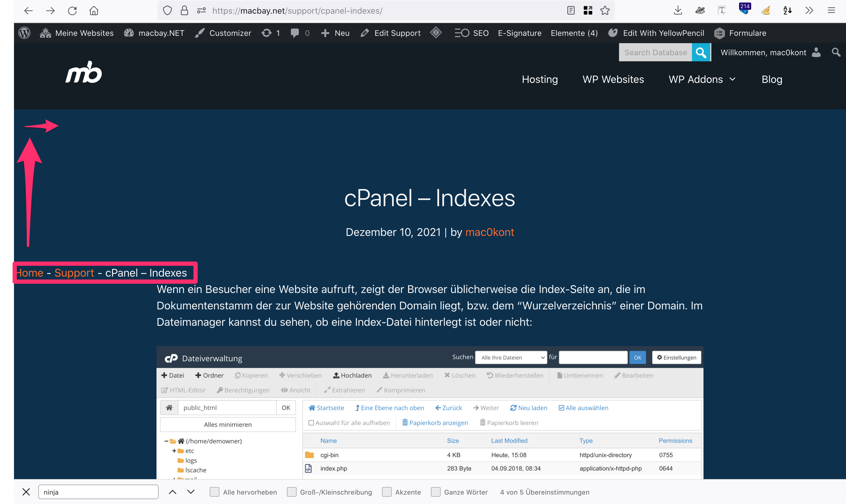
Task: Click Edit With YellowPencil
Action: (x=656, y=33)
